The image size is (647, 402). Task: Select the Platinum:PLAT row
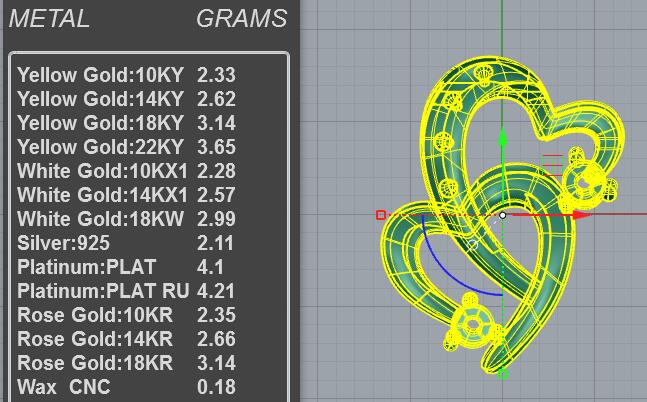click(x=120, y=267)
